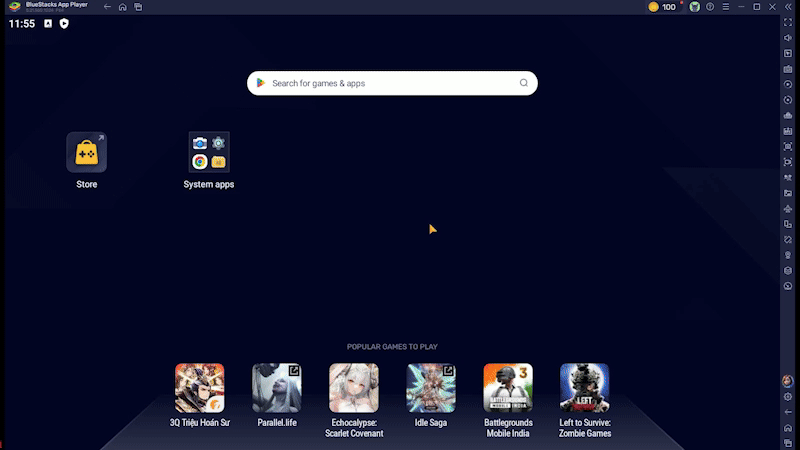Click the shield status bar icon
800x450 pixels.
pos(64,23)
